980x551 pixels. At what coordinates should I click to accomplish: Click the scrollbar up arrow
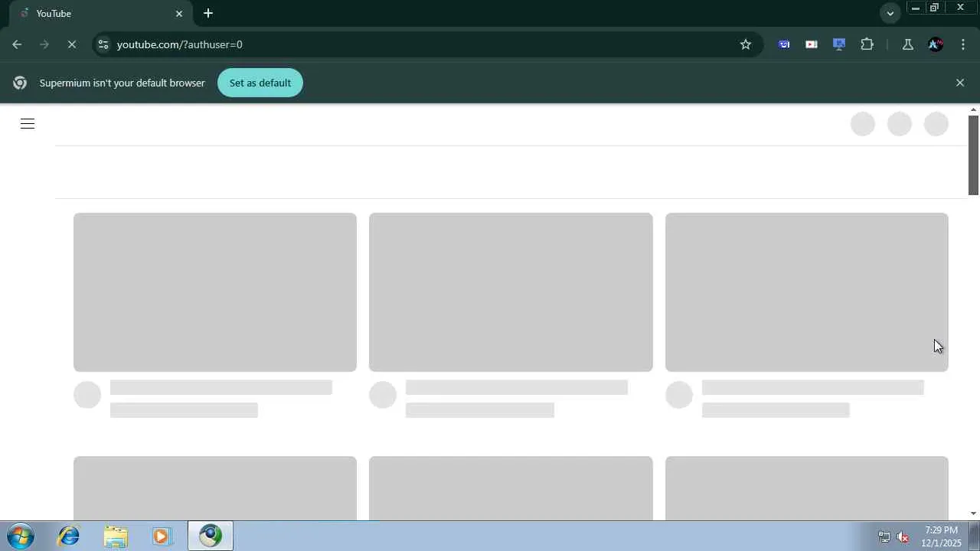pos(974,109)
